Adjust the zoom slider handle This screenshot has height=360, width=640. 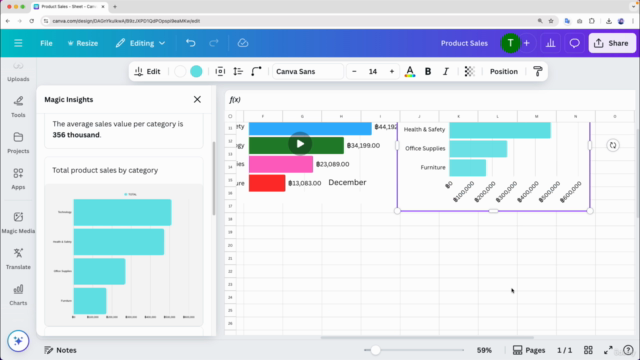coord(376,350)
